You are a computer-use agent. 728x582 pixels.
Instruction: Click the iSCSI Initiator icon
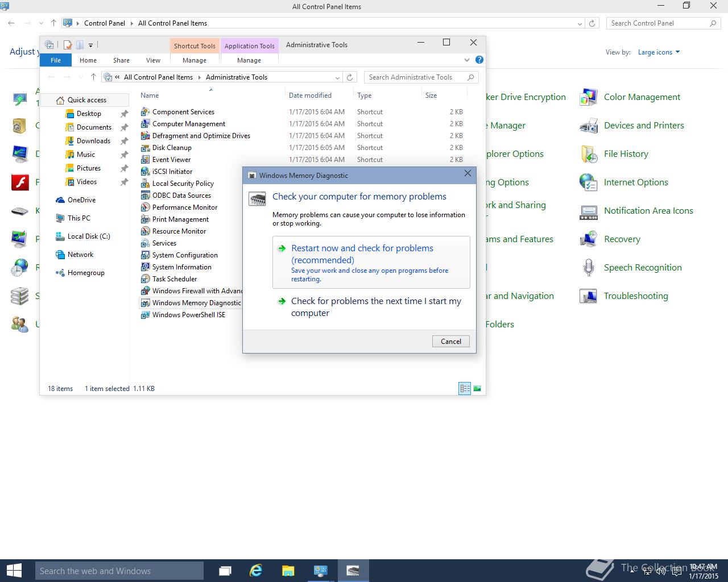[x=145, y=172]
